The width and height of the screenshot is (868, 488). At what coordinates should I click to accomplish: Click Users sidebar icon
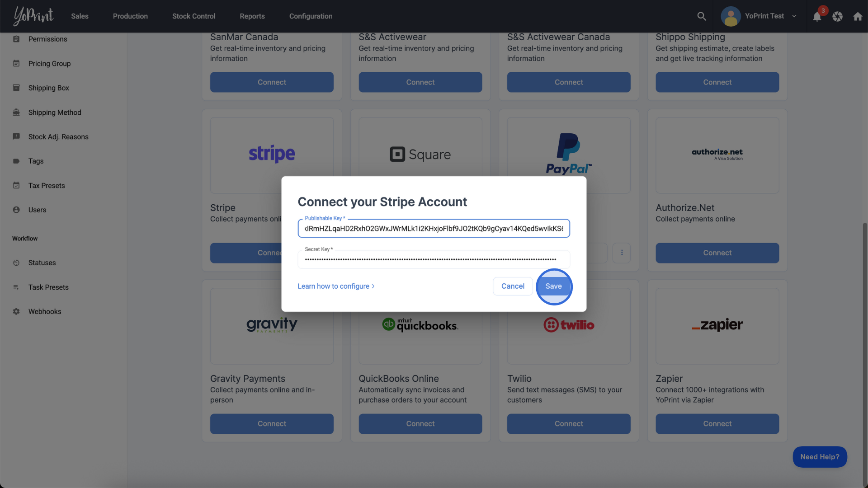(x=16, y=210)
